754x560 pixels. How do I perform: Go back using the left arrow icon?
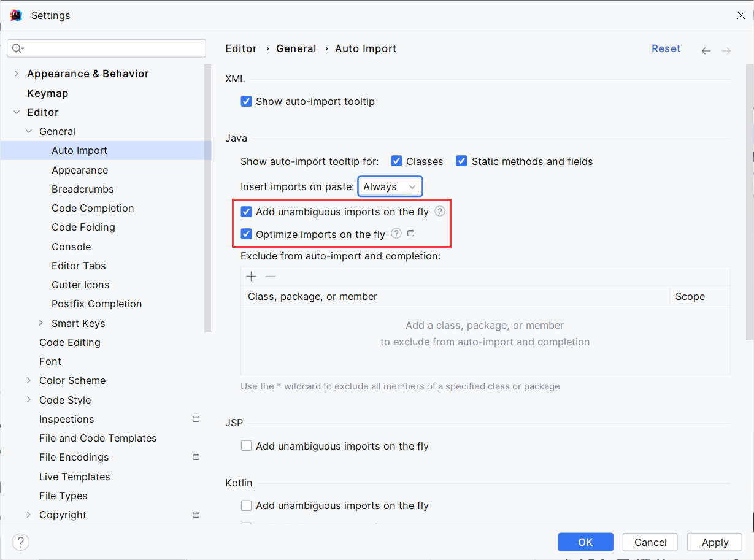point(706,51)
